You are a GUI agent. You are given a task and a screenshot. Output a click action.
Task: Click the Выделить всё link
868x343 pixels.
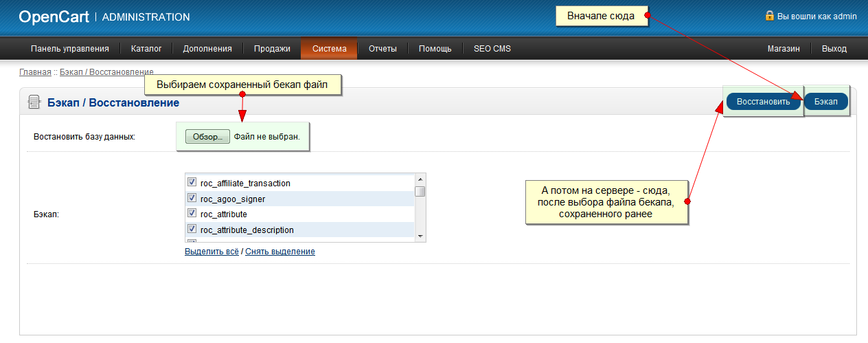click(x=212, y=252)
